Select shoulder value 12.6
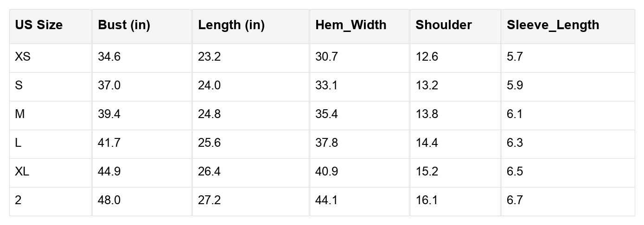The height and width of the screenshot is (225, 644). click(427, 57)
